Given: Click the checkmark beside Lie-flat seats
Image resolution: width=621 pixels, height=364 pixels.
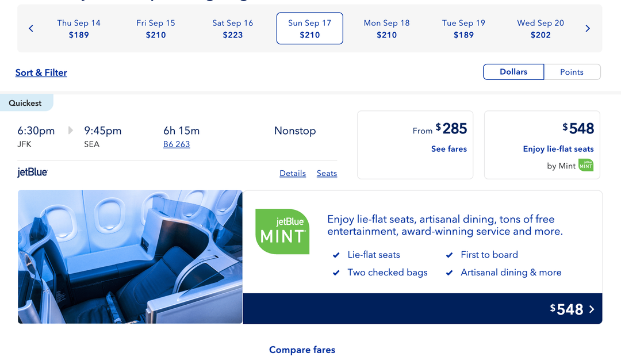Looking at the screenshot, I should pos(336,255).
